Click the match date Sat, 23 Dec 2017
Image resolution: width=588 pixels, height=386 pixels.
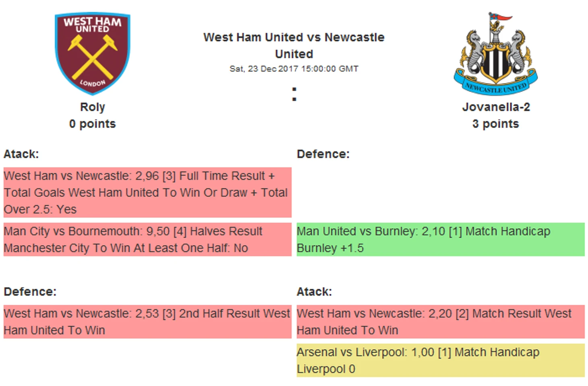294,69
